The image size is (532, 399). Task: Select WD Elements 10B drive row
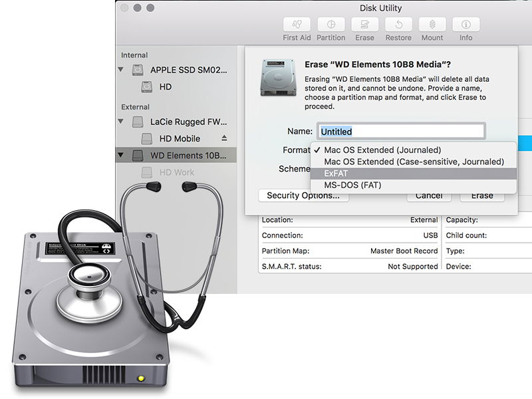[176, 156]
